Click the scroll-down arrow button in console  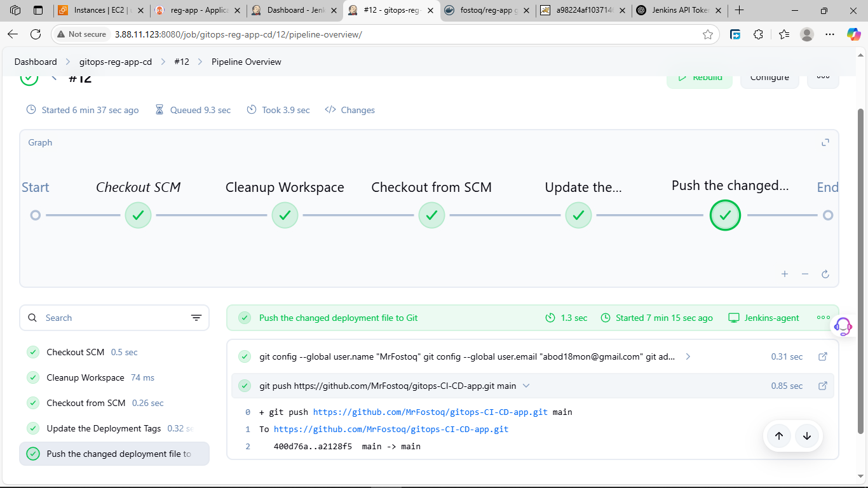click(807, 436)
